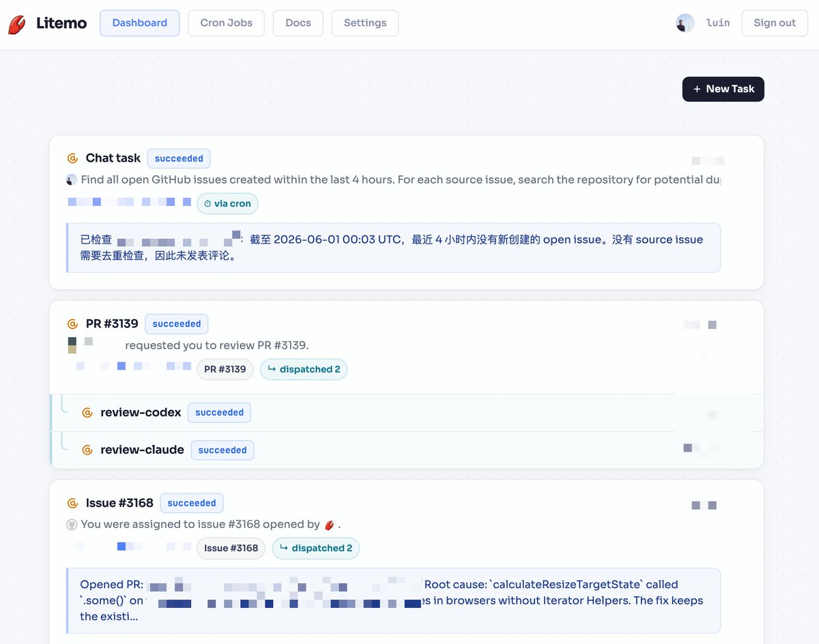Viewport: 819px width, 644px height.
Task: Open the review-claude subtask
Action: pyautogui.click(x=142, y=450)
